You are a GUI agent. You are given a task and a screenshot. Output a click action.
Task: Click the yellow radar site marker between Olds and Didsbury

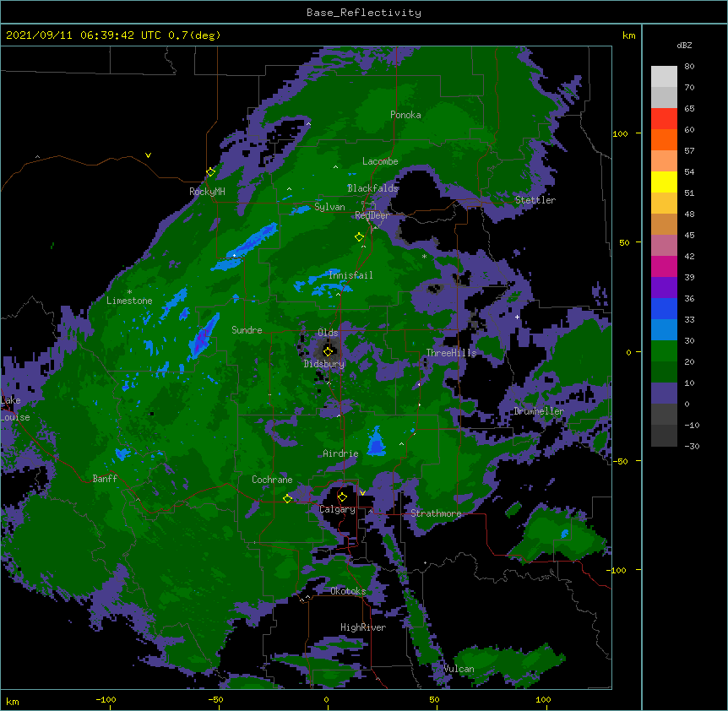pyautogui.click(x=328, y=351)
